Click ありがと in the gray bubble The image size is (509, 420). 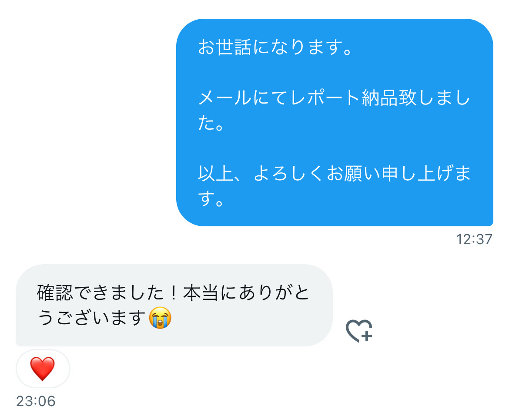point(275,292)
